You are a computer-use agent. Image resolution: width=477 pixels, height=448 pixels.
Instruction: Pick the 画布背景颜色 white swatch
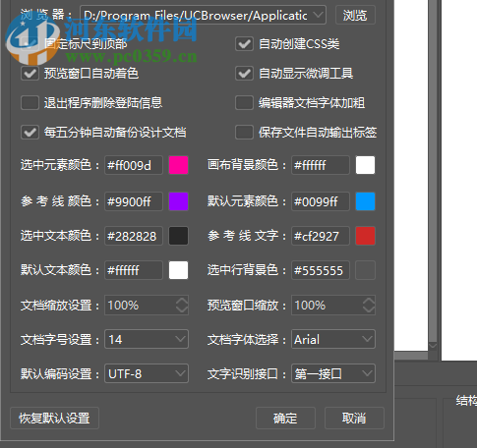point(365,165)
